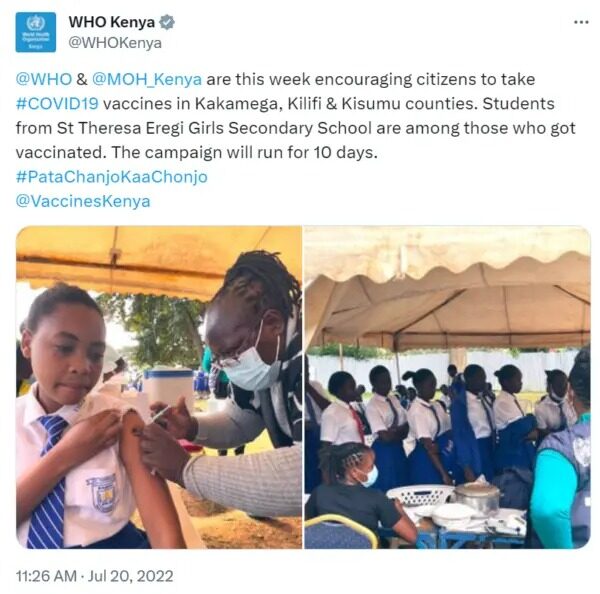Click the 11:26 AM tweet timestamp
The width and height of the screenshot is (600, 594).
coord(46,576)
